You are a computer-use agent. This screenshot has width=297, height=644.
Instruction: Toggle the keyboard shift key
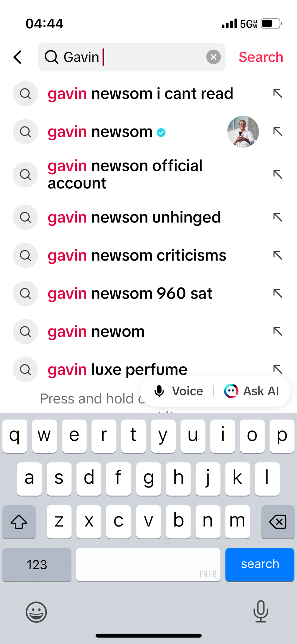tap(19, 522)
